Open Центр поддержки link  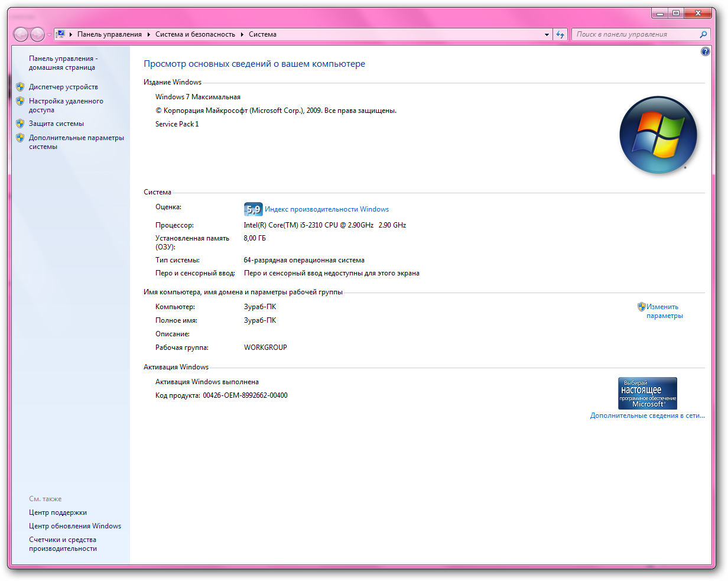[x=58, y=512]
